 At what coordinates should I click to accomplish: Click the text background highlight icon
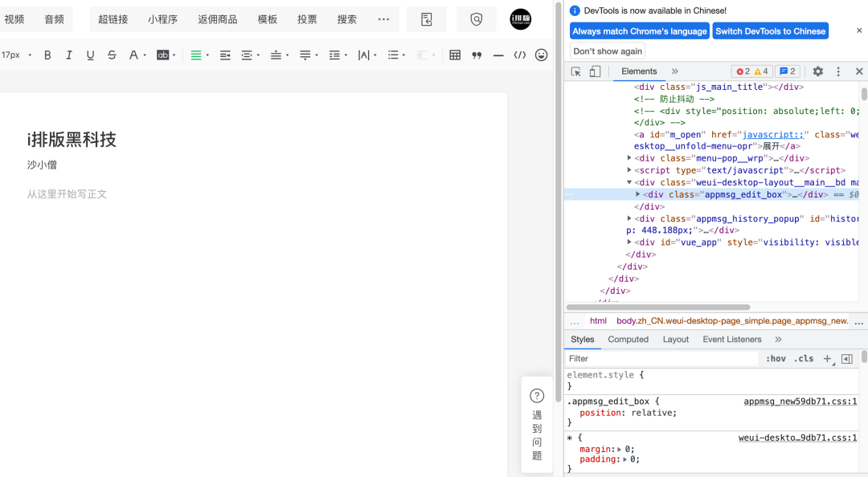[162, 55]
